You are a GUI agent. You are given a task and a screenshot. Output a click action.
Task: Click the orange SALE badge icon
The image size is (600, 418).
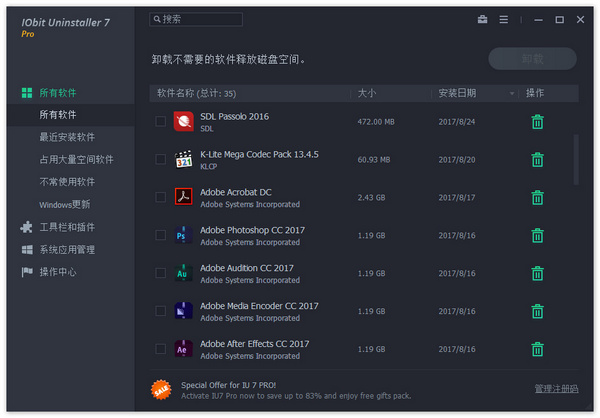[161, 390]
